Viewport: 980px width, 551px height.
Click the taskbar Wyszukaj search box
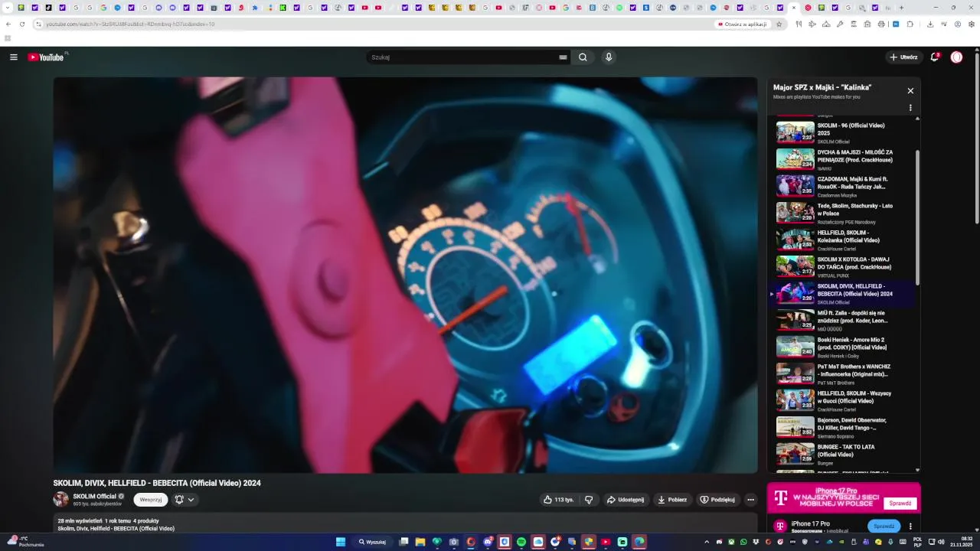(372, 542)
